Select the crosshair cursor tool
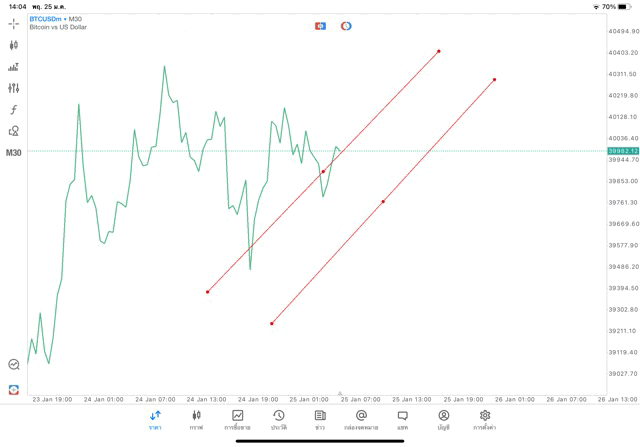The height and width of the screenshot is (447, 640). click(14, 23)
